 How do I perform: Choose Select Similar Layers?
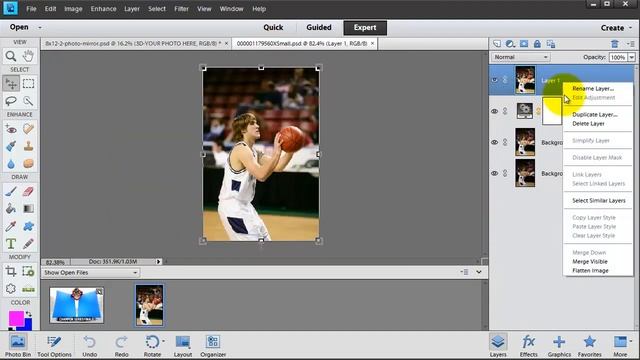(x=599, y=200)
